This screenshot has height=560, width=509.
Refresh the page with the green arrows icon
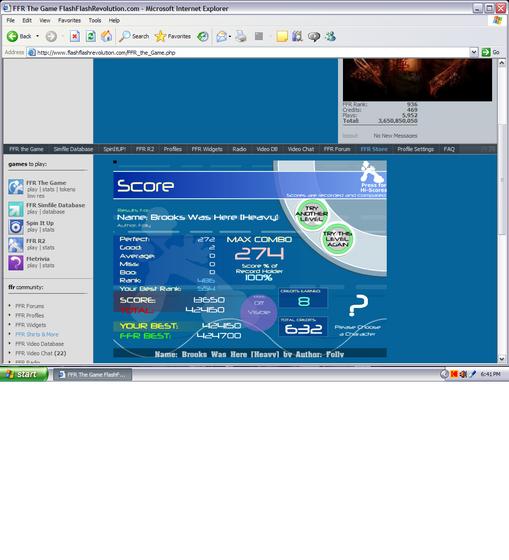point(91,36)
